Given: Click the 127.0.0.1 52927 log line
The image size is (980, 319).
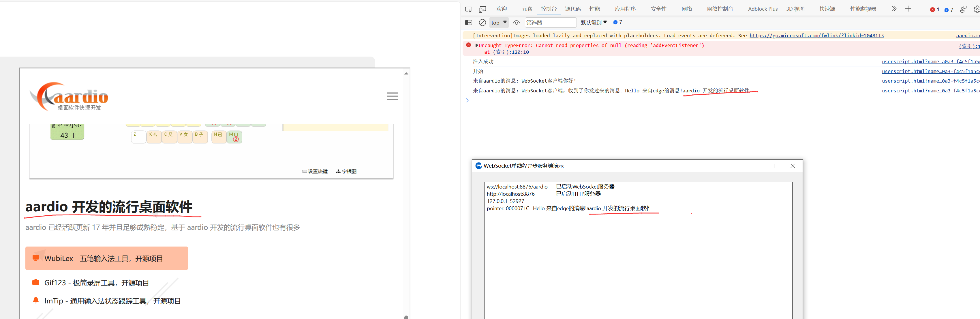Looking at the screenshot, I should (x=505, y=201).
